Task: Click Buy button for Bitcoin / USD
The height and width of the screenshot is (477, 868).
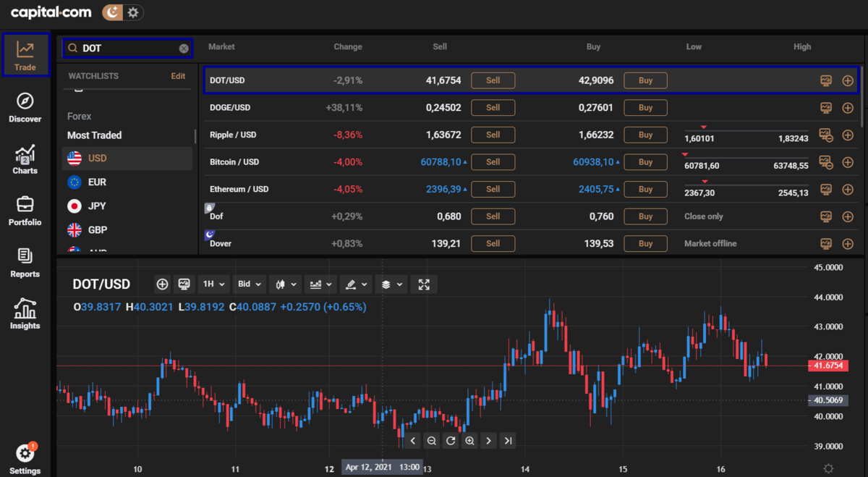Action: (645, 162)
